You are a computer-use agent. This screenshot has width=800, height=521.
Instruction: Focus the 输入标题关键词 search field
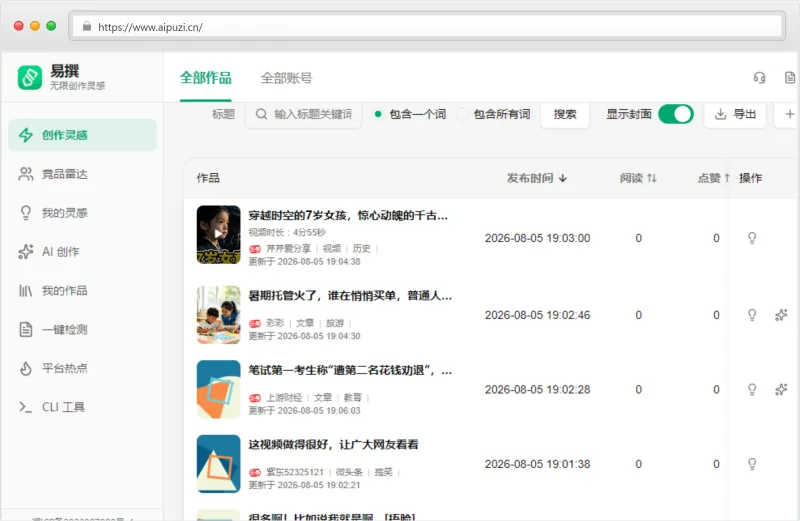tap(304, 114)
